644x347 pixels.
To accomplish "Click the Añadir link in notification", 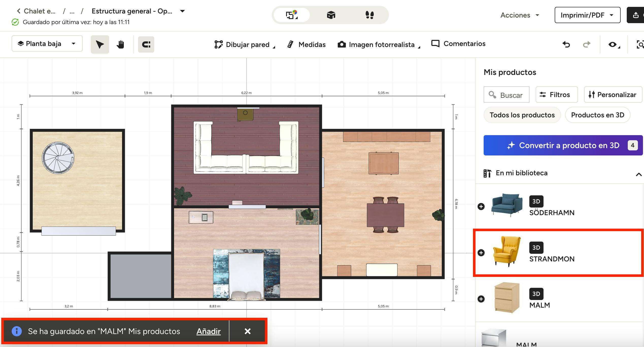I will point(208,331).
